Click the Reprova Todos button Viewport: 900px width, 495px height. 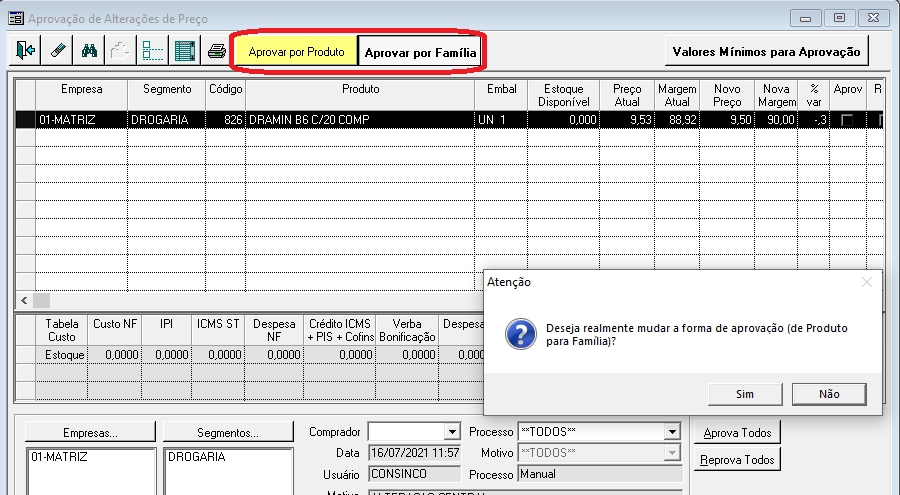pos(737,459)
